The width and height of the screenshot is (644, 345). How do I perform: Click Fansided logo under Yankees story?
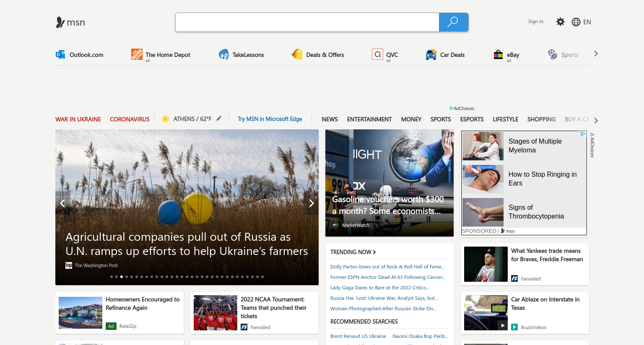coord(514,278)
